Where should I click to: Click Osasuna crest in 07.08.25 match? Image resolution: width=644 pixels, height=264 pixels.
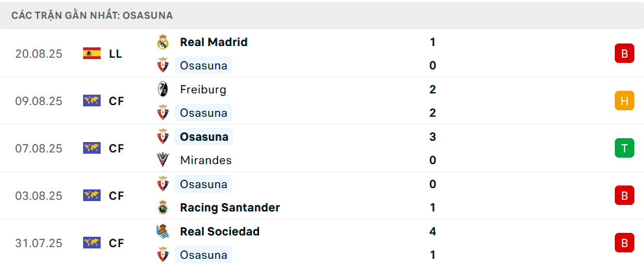click(163, 137)
